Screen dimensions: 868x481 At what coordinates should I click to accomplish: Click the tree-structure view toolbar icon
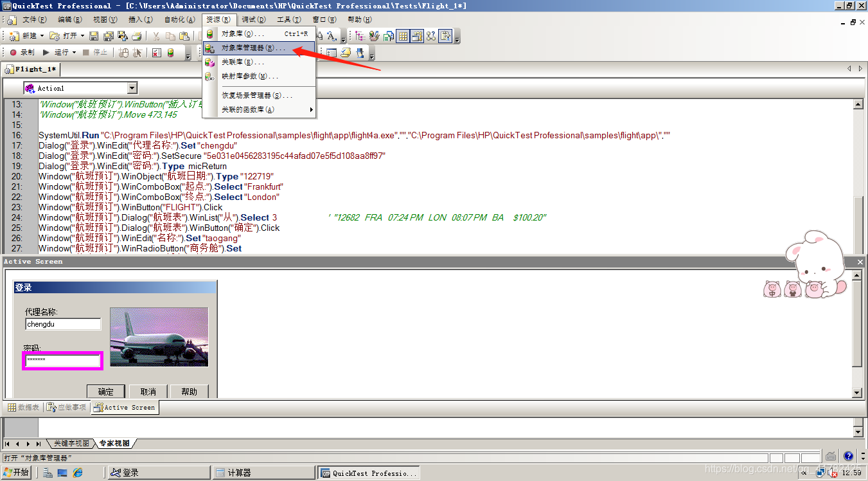(x=360, y=36)
